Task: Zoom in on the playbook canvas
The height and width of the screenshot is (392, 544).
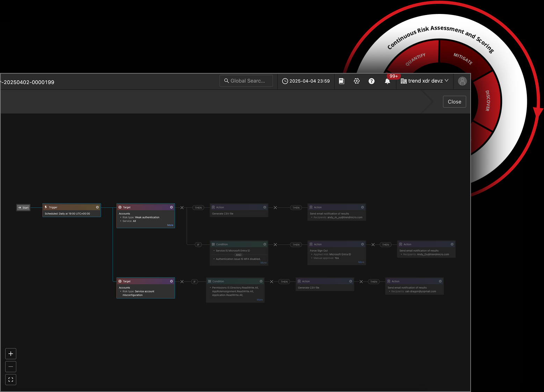Action: point(11,354)
